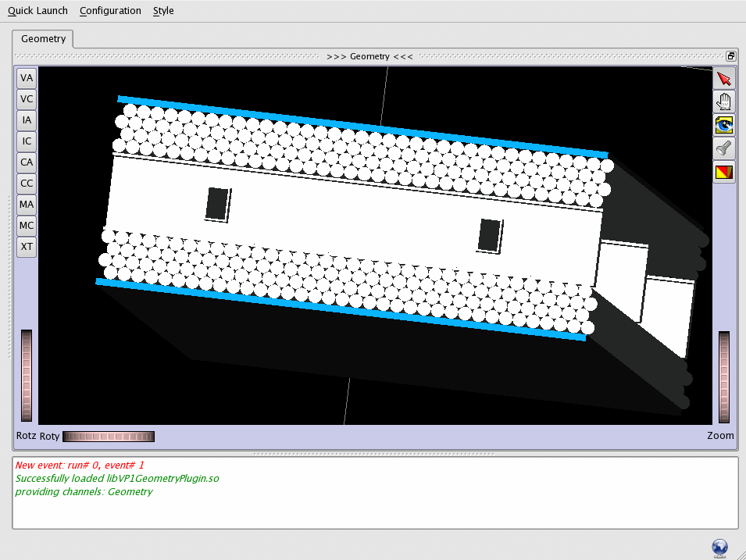Click the red-yellow drawing style icon
This screenshot has height=560, width=746.
724,171
